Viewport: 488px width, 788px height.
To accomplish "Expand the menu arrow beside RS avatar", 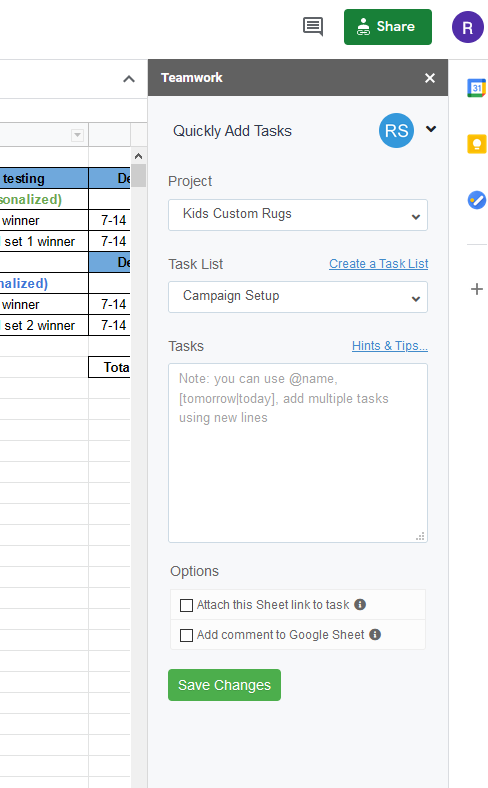I will coord(431,129).
